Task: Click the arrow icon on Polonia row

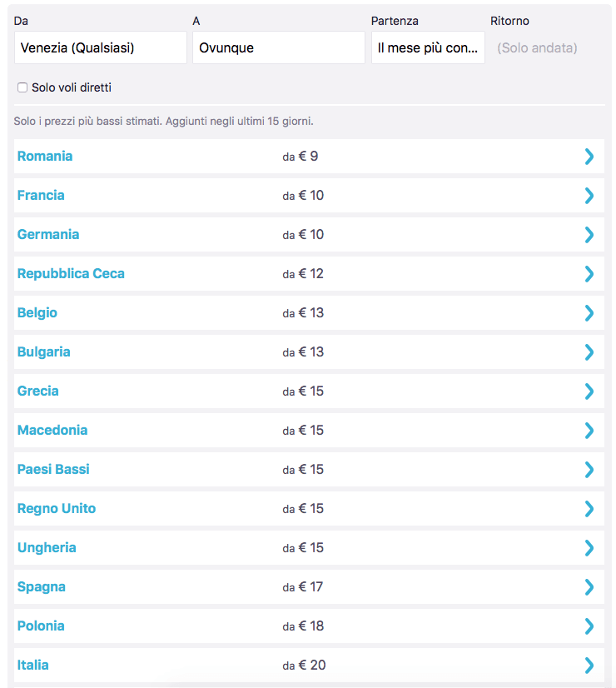Action: coord(589,626)
